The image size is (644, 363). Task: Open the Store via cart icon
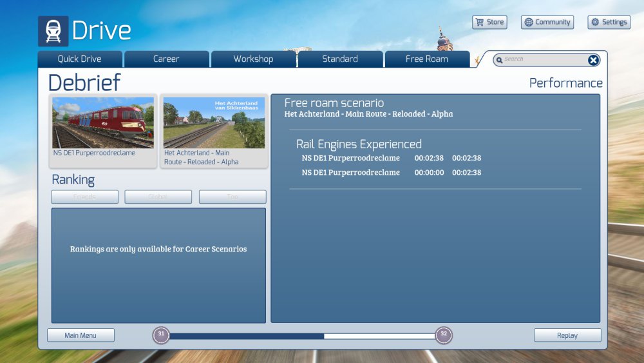tap(479, 22)
